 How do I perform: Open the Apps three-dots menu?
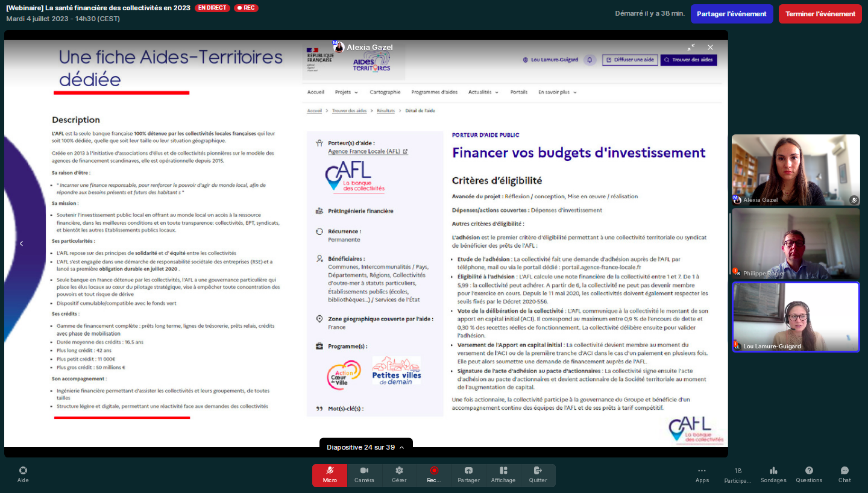click(x=702, y=475)
